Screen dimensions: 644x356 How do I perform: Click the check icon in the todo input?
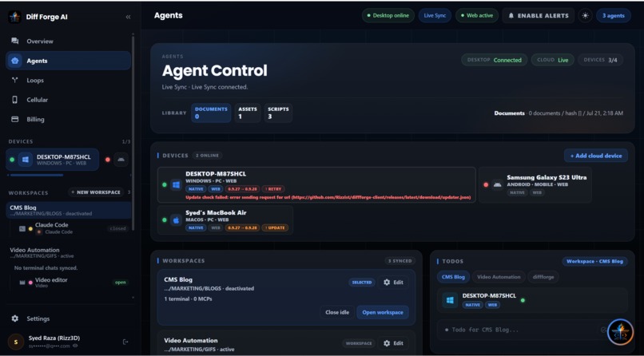click(603, 330)
